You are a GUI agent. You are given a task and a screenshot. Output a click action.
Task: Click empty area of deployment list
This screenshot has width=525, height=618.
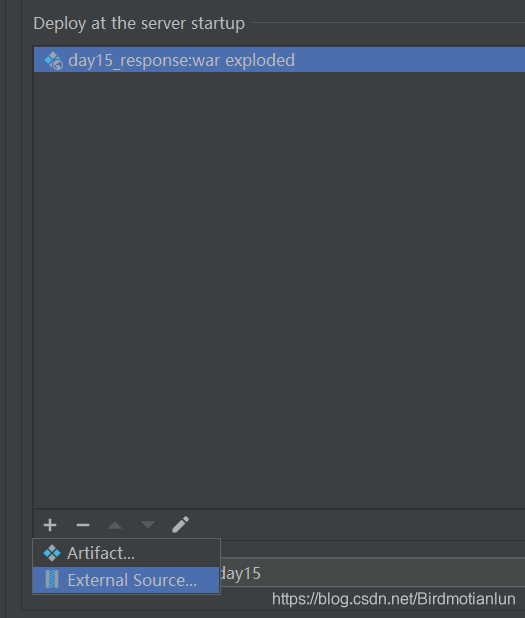279,290
